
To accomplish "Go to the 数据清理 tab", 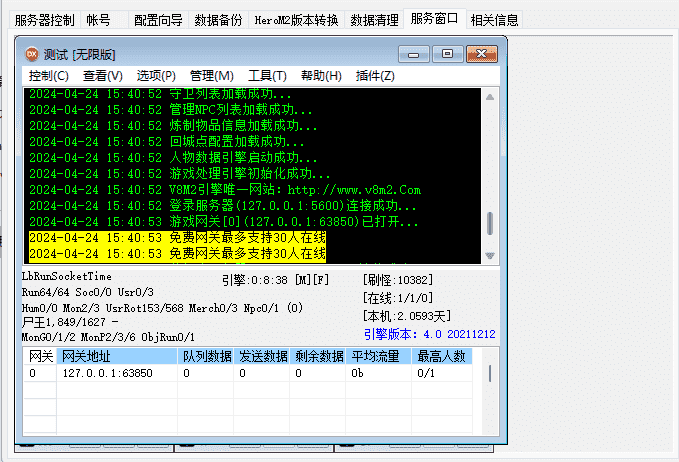I will pyautogui.click(x=374, y=20).
